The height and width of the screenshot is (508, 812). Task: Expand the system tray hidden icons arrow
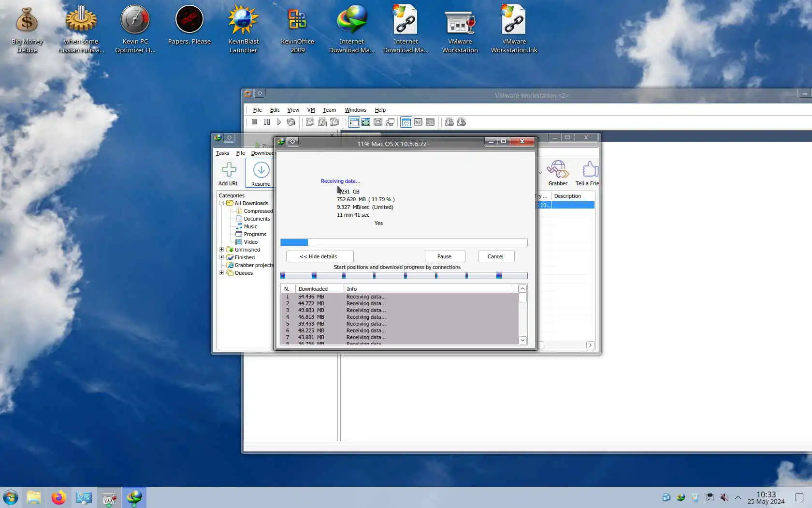pos(738,497)
